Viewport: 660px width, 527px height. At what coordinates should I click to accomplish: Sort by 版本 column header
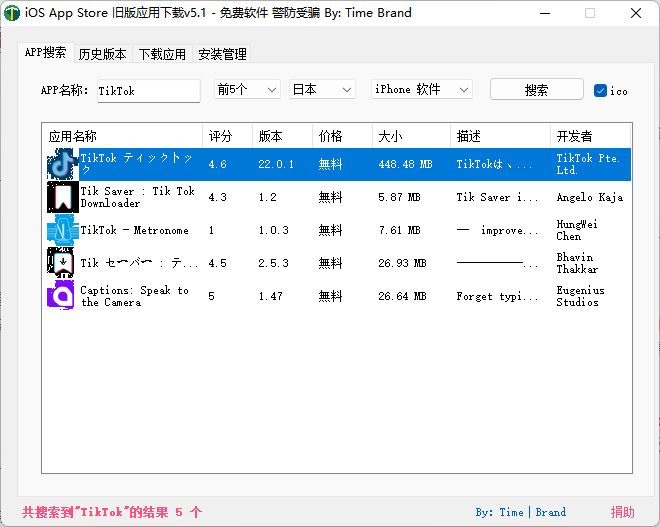[x=282, y=136]
